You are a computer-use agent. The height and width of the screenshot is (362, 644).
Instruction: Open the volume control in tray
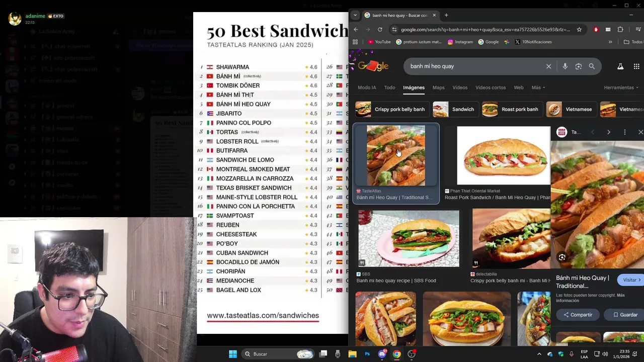tap(605, 354)
